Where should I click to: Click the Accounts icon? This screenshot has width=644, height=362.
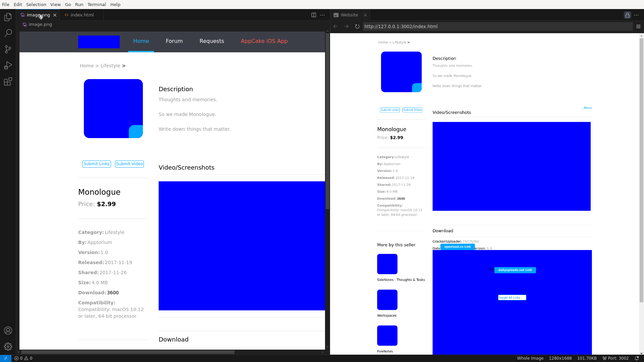coord(8,330)
